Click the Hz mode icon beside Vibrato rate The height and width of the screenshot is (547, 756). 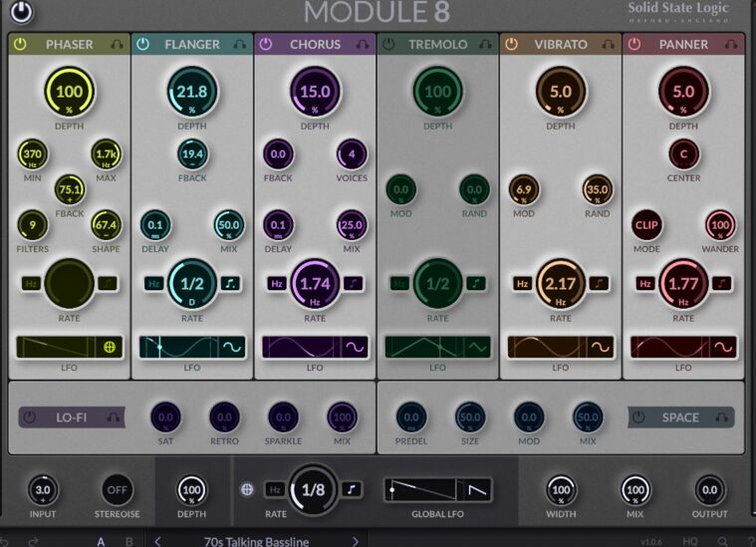tap(522, 284)
